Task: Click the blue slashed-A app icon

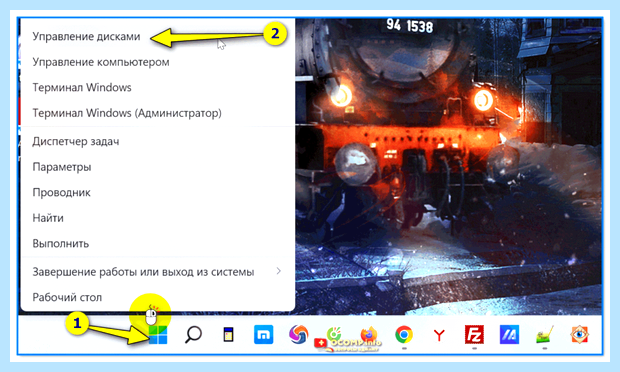Action: tap(509, 335)
